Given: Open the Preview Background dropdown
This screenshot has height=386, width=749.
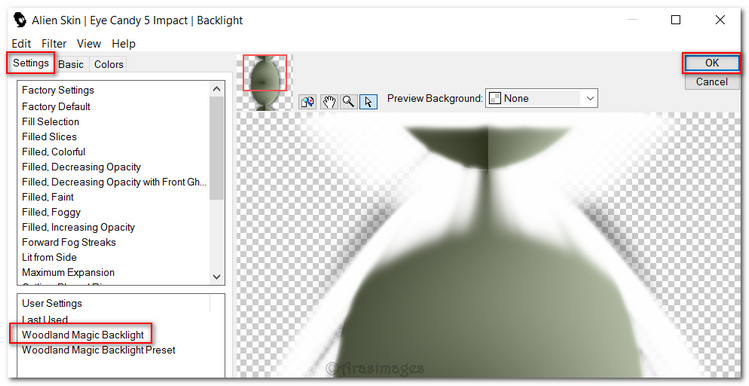Looking at the screenshot, I should [x=541, y=98].
